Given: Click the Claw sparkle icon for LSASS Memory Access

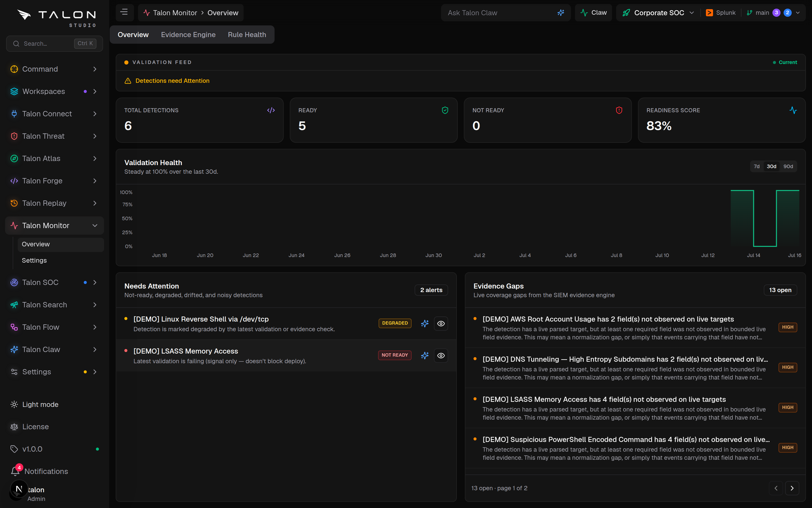Looking at the screenshot, I should 425,355.
